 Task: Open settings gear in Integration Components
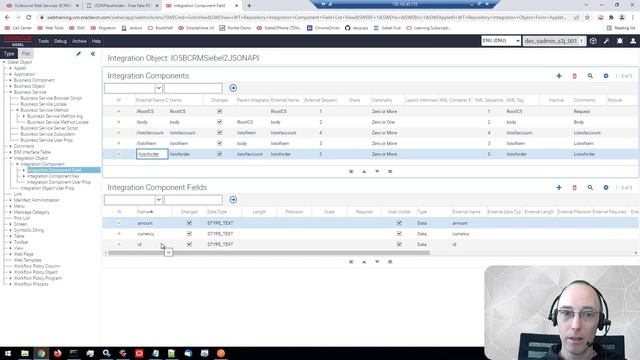pyautogui.click(x=606, y=76)
